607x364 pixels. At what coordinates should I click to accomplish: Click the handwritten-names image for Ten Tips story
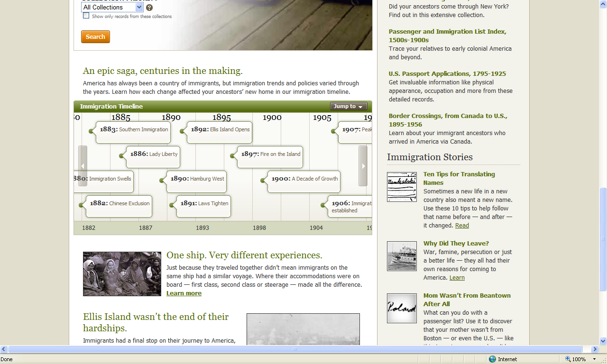(x=401, y=186)
